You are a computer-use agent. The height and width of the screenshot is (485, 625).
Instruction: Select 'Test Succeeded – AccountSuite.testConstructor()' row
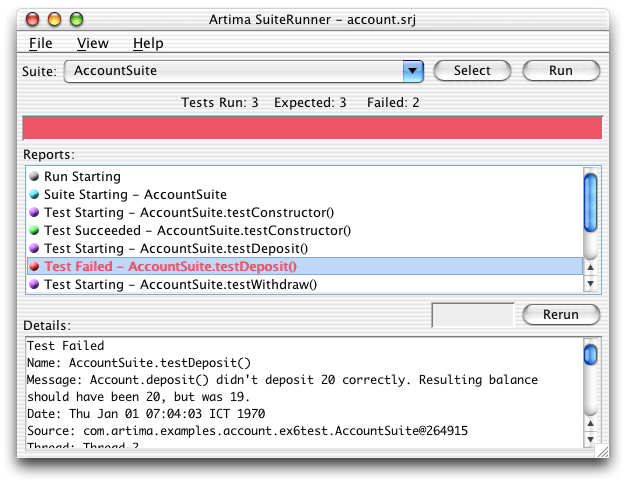point(305,230)
